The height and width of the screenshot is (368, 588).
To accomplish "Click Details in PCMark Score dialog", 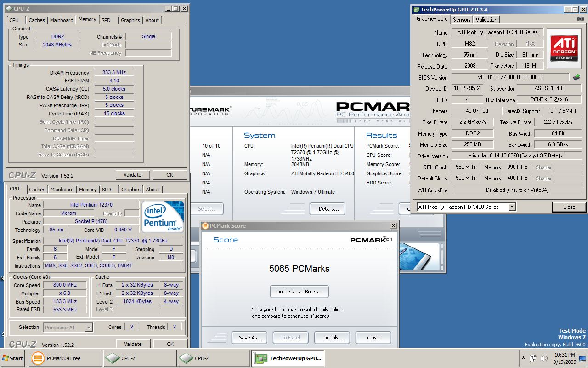I will pyautogui.click(x=333, y=338).
